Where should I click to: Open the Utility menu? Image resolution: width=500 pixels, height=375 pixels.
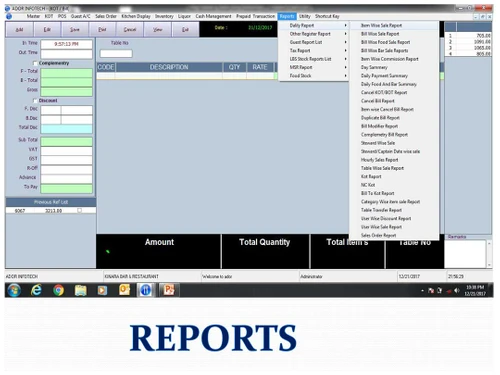click(305, 16)
